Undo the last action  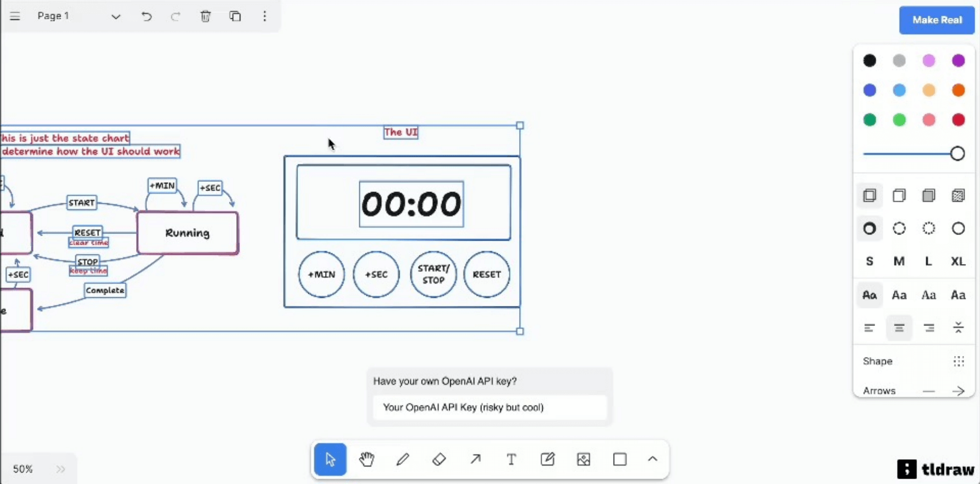coord(146,16)
